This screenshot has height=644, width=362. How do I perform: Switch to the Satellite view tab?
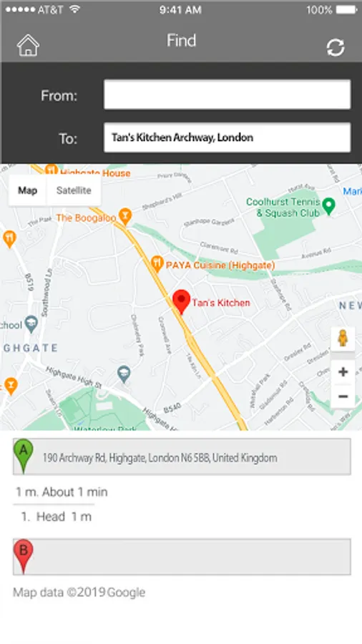pos(74,190)
